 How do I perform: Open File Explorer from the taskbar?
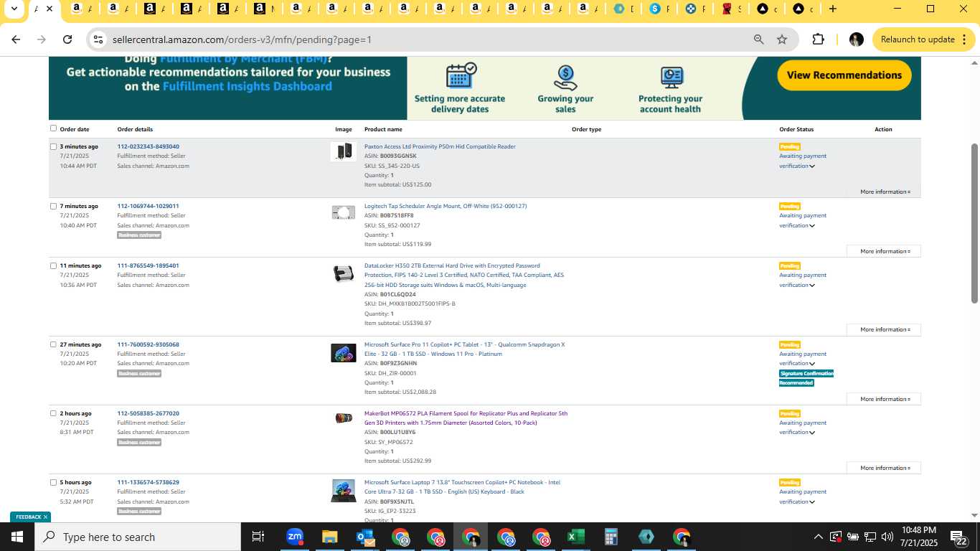pyautogui.click(x=329, y=537)
